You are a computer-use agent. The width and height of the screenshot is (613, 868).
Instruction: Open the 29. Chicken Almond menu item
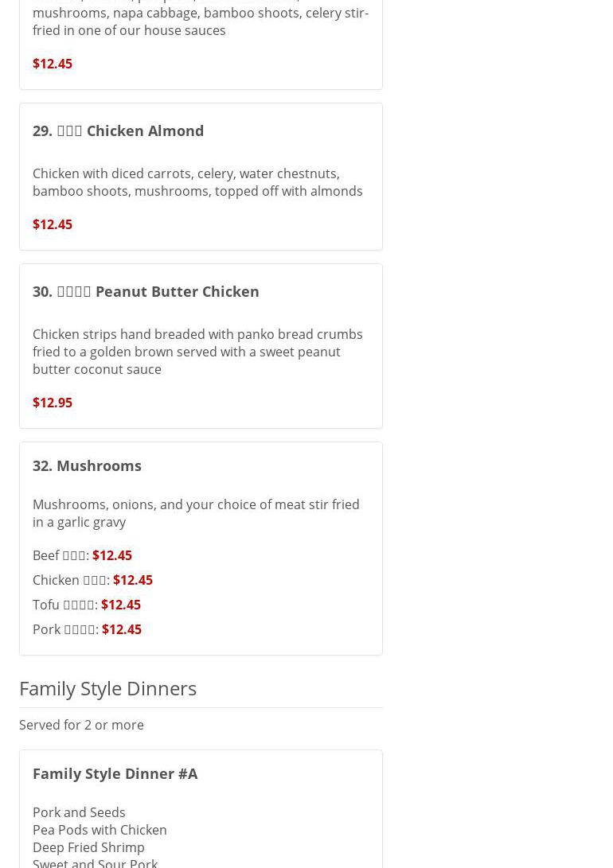tap(118, 130)
